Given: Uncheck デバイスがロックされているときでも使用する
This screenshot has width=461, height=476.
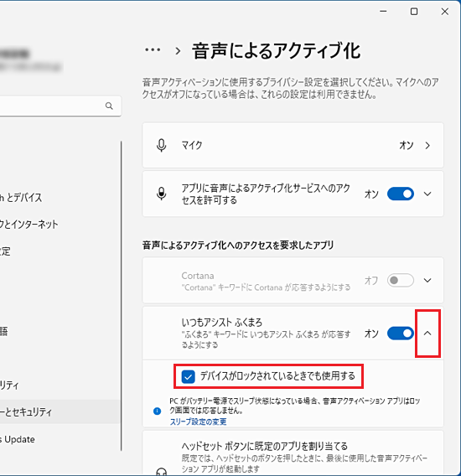Looking at the screenshot, I should (x=188, y=377).
